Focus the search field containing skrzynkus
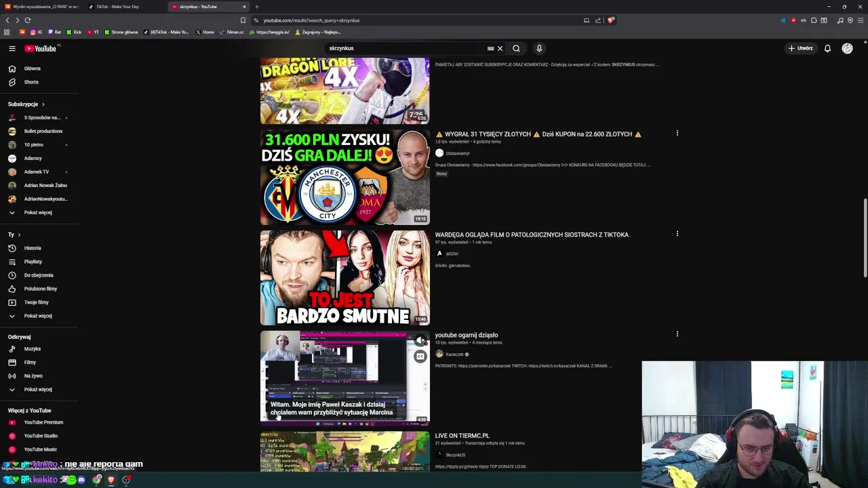Viewport: 868px width, 488px height. pos(406,48)
